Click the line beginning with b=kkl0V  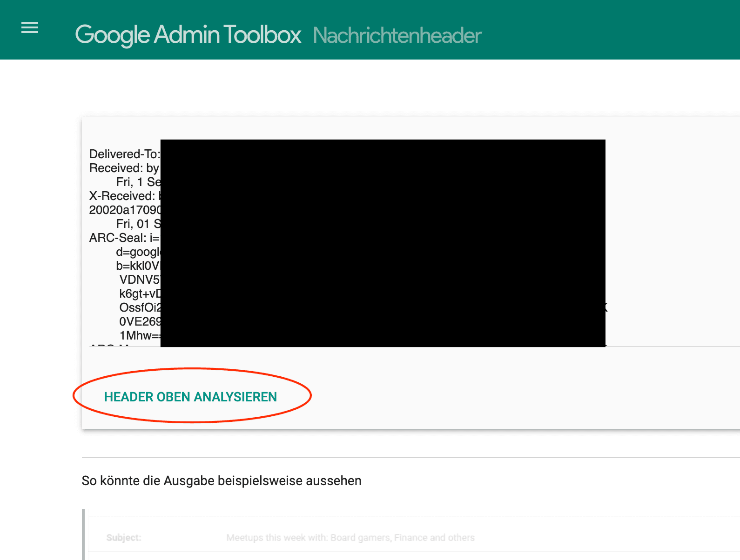(138, 266)
